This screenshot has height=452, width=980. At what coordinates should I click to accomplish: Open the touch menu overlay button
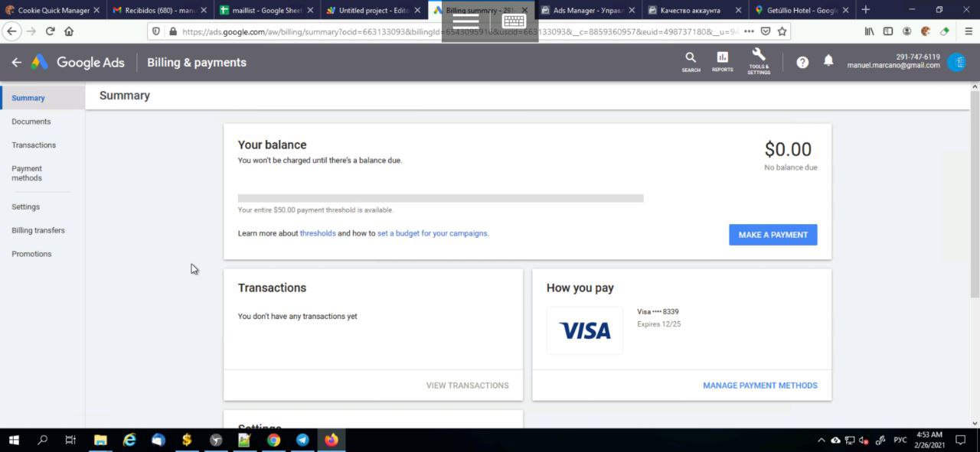pos(465,21)
